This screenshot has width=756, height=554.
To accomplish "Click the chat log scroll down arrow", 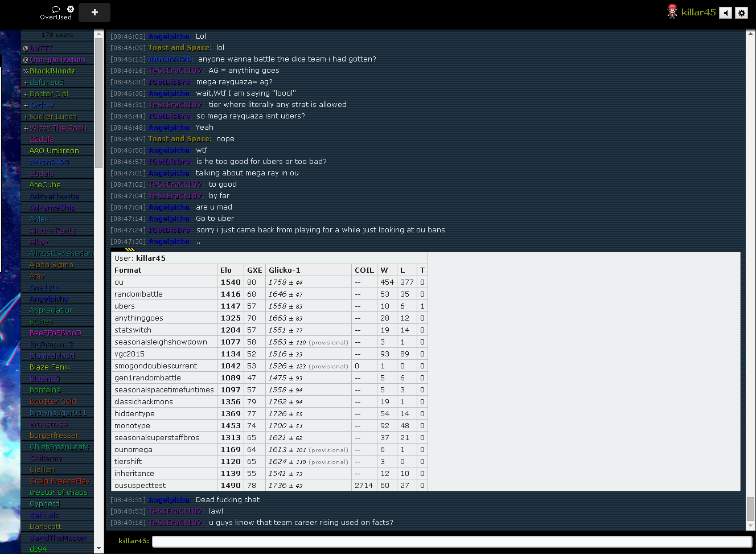I will (750, 526).
